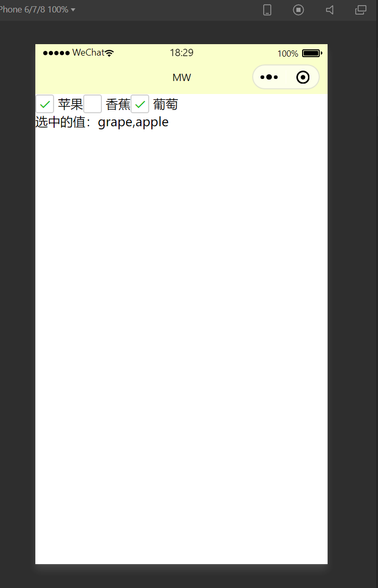Image resolution: width=378 pixels, height=588 pixels.
Task: Click the 100% battery percentage text
Action: pyautogui.click(x=288, y=54)
